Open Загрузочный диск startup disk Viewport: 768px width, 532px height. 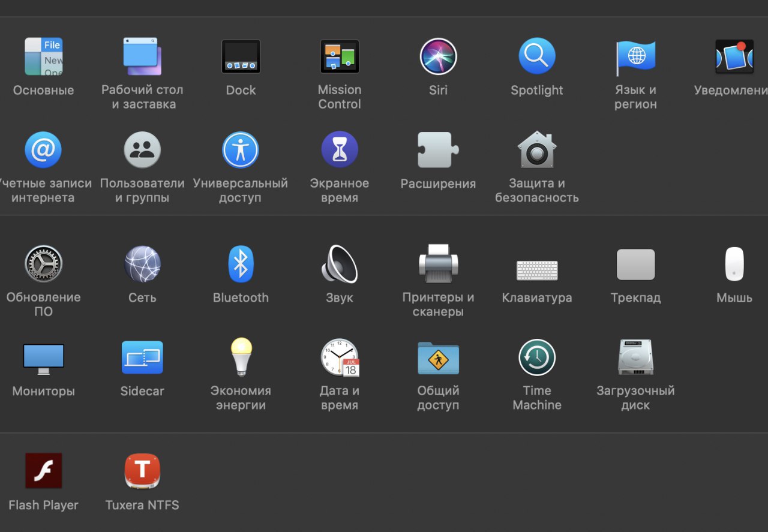click(635, 357)
